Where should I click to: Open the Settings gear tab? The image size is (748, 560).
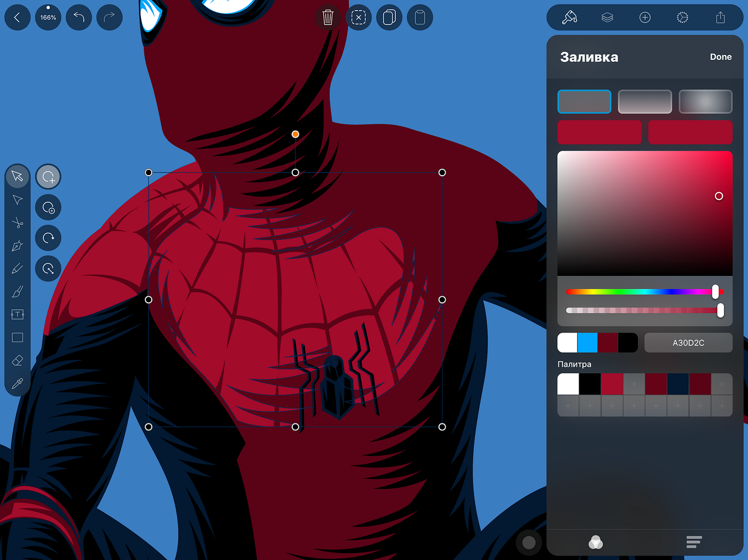point(682,18)
